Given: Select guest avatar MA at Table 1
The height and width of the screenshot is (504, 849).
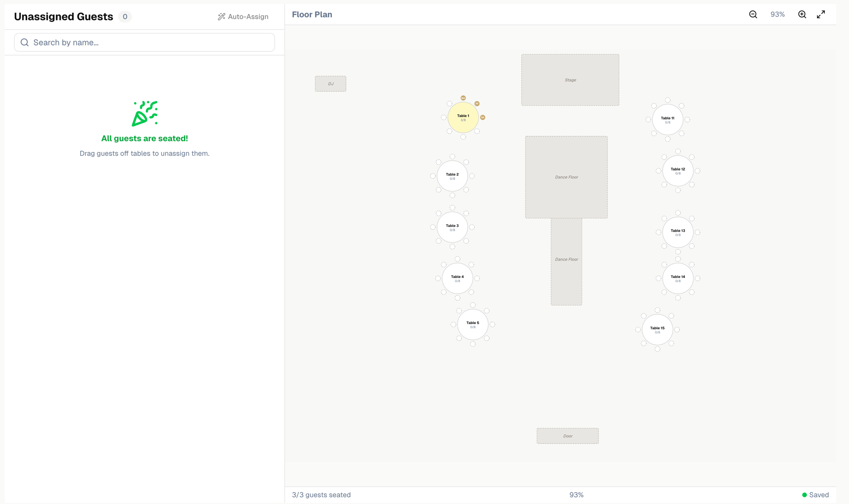Looking at the screenshot, I should 463,98.
